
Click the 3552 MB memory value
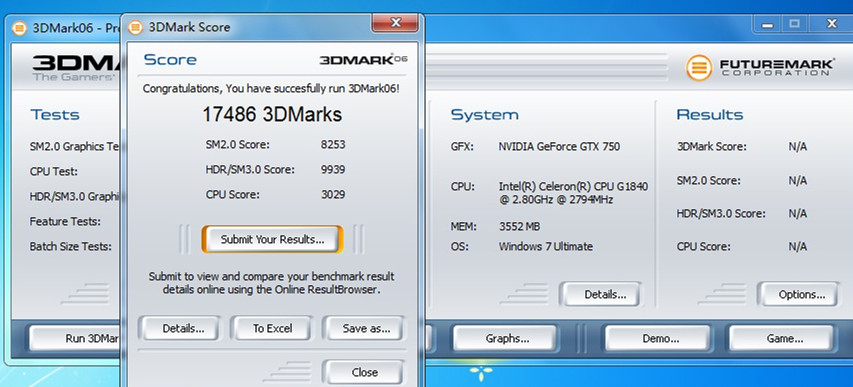[520, 226]
